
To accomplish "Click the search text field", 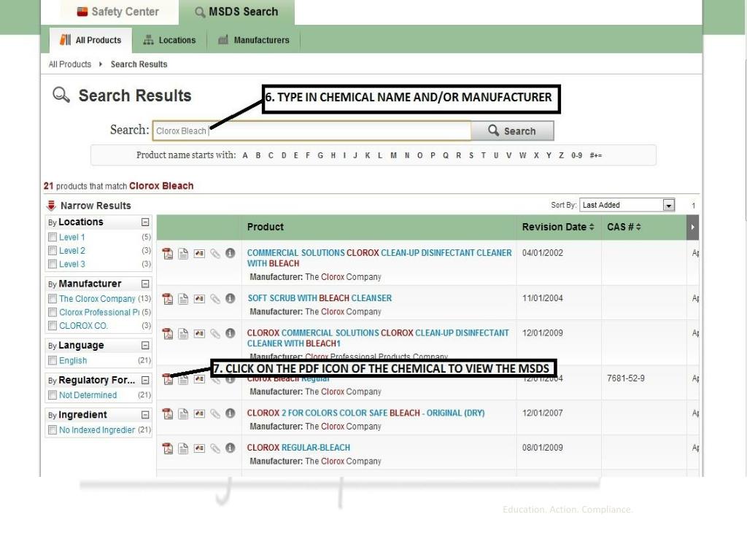I will coord(311,131).
